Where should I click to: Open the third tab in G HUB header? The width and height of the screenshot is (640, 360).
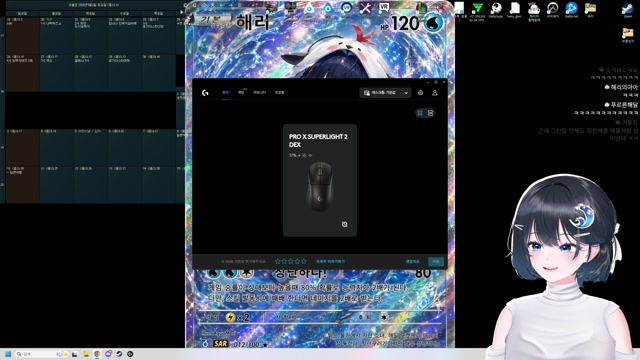(x=259, y=93)
